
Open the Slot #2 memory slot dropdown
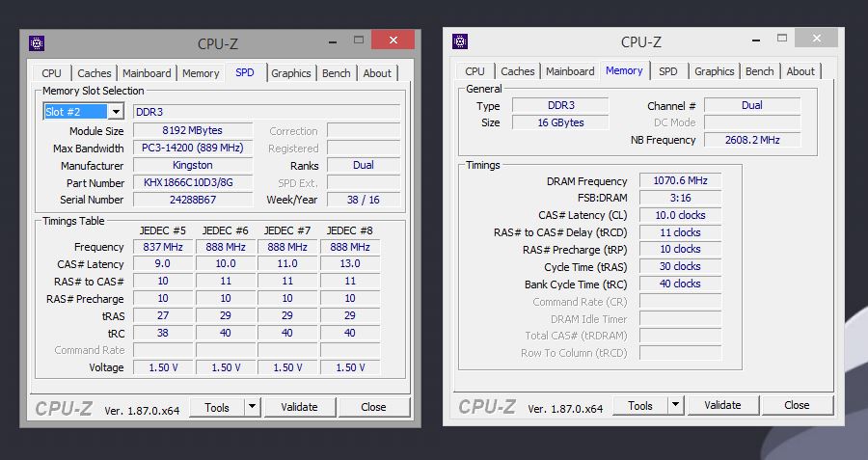click(115, 112)
